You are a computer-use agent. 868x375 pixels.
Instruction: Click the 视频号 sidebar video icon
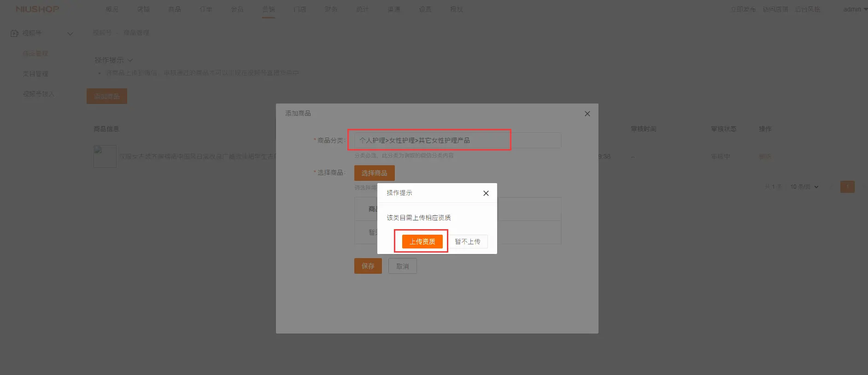coord(14,33)
